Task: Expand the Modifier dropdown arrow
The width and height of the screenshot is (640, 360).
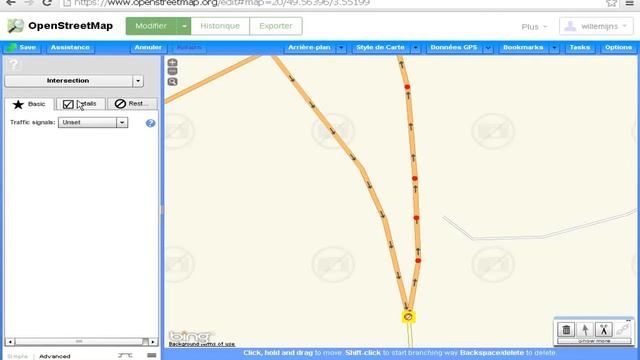Action: (184, 26)
